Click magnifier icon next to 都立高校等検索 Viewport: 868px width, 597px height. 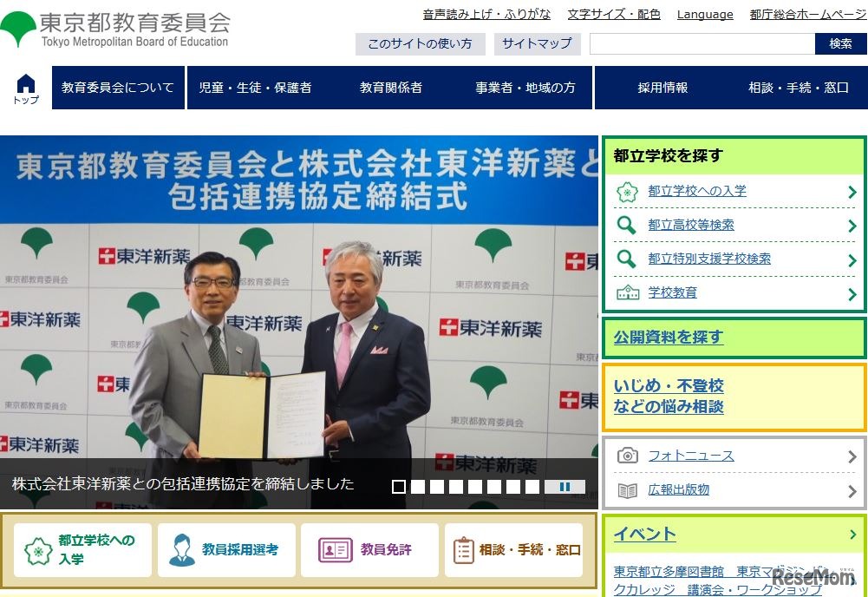tap(627, 226)
